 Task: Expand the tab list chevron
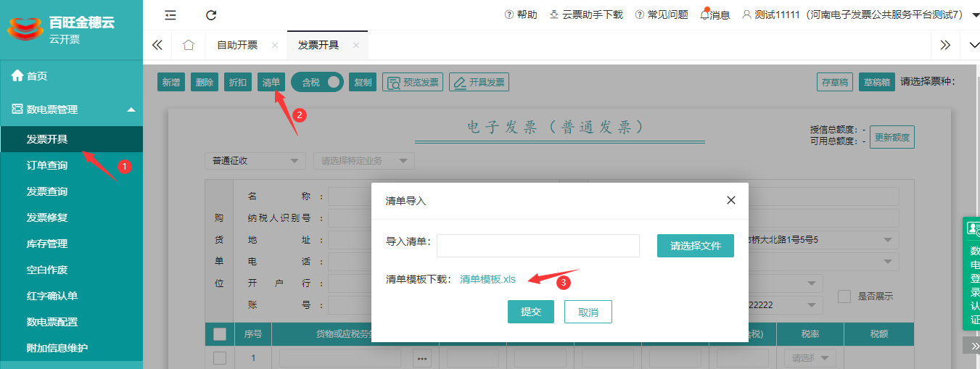click(974, 45)
